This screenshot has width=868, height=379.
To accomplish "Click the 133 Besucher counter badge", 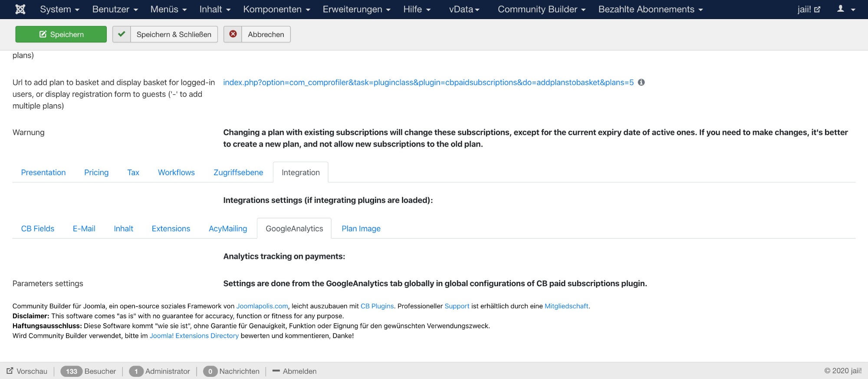I will (x=71, y=371).
